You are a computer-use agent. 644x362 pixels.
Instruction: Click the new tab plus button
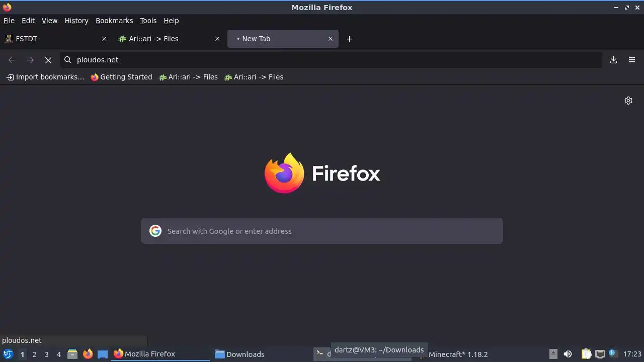click(x=349, y=39)
